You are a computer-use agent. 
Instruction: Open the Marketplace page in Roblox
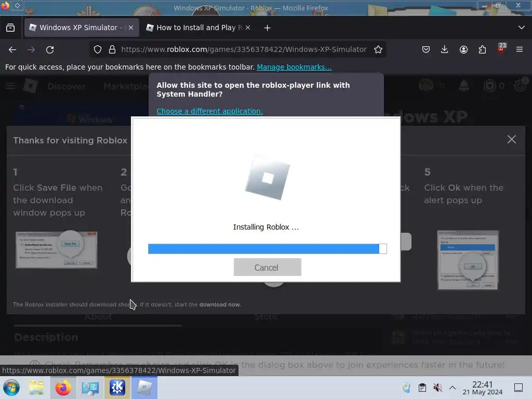pyautogui.click(x=126, y=87)
